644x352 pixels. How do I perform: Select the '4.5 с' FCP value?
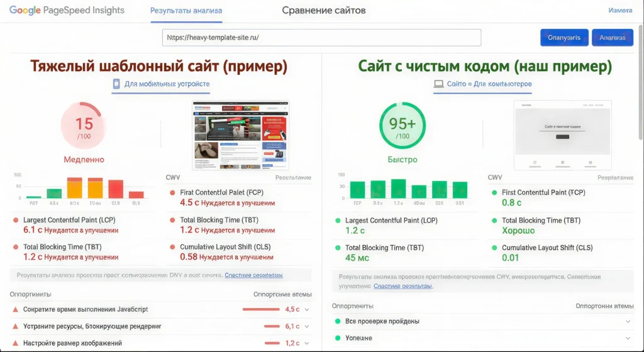pos(190,202)
